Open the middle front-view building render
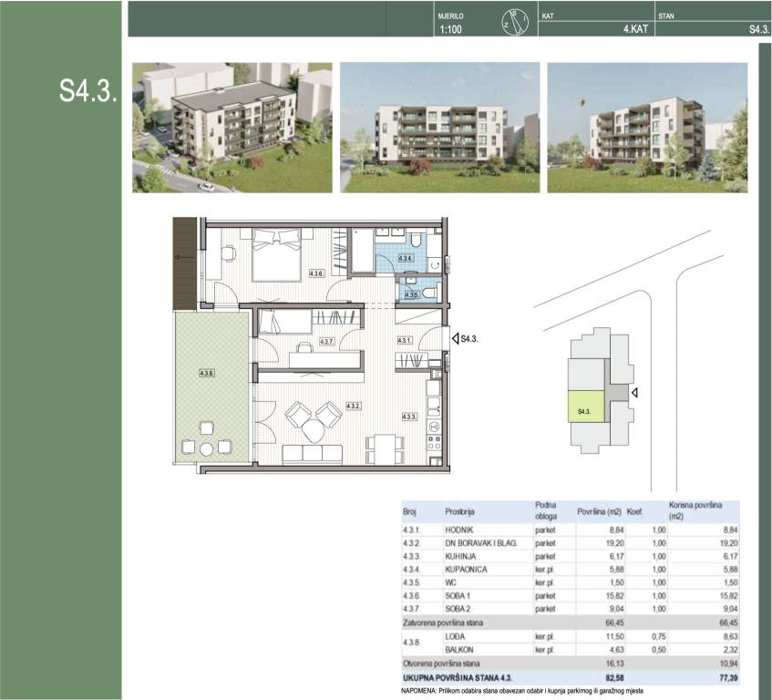772x700 pixels. (x=439, y=127)
